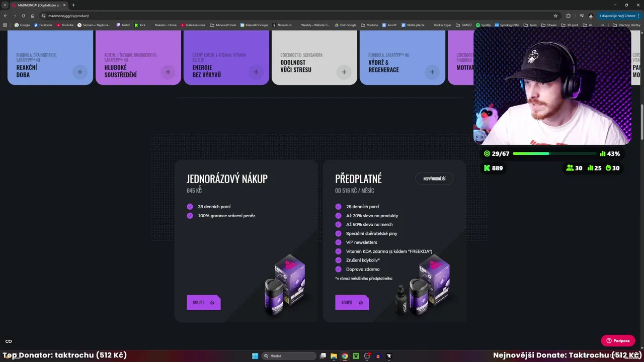Open the 3D print bookmark folder
The height and width of the screenshot is (362, 644).
(570, 25)
